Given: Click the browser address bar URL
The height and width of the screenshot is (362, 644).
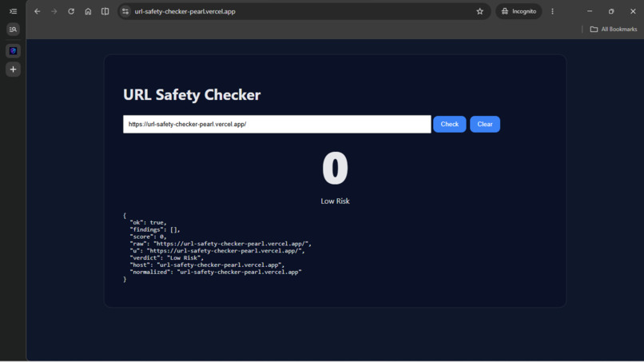Looking at the screenshot, I should [x=185, y=11].
